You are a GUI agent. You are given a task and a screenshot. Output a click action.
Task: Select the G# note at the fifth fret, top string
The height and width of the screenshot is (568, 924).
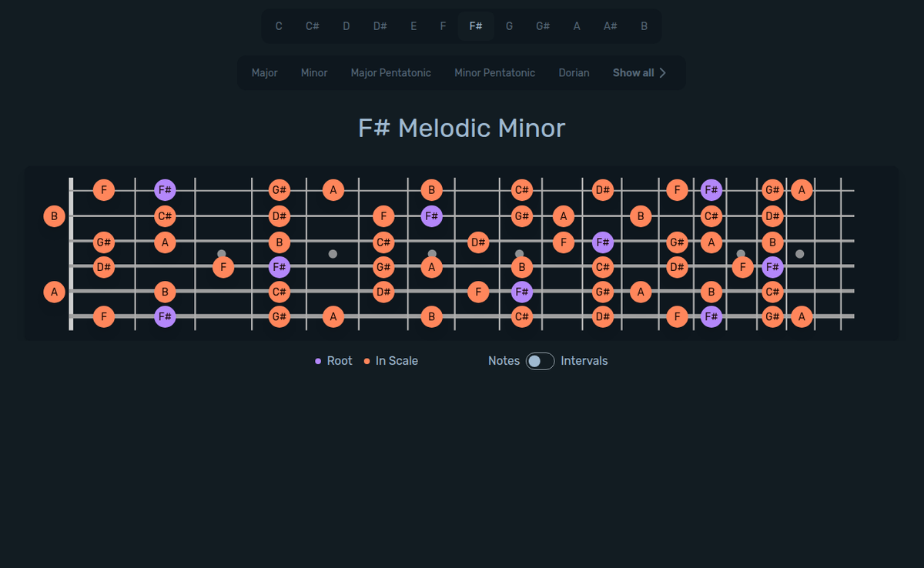279,189
